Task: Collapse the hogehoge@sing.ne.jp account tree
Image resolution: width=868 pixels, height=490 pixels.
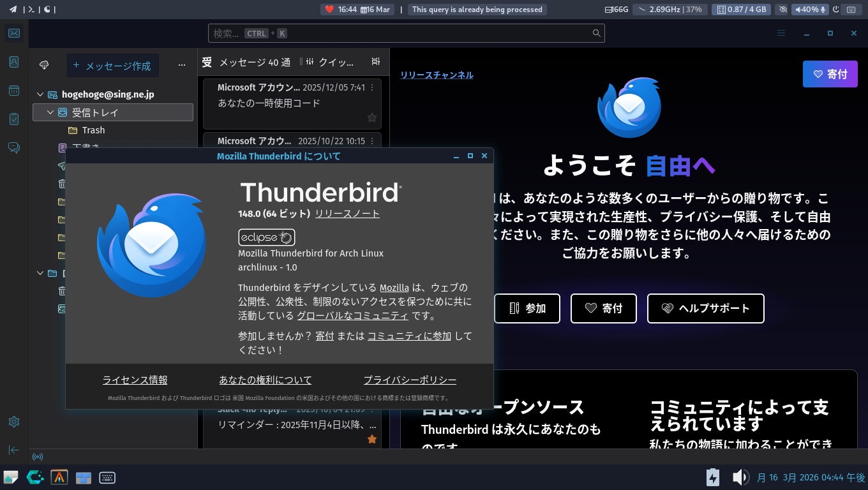Action: click(40, 94)
